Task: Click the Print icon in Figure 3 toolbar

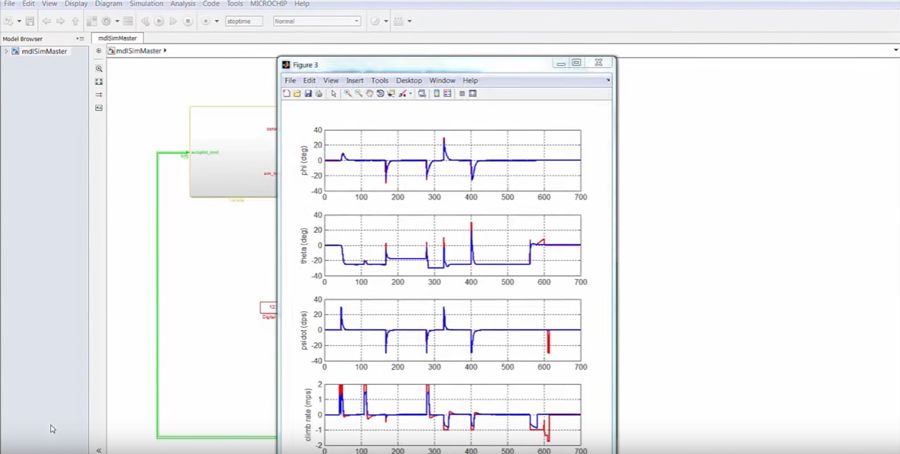Action: coord(318,93)
